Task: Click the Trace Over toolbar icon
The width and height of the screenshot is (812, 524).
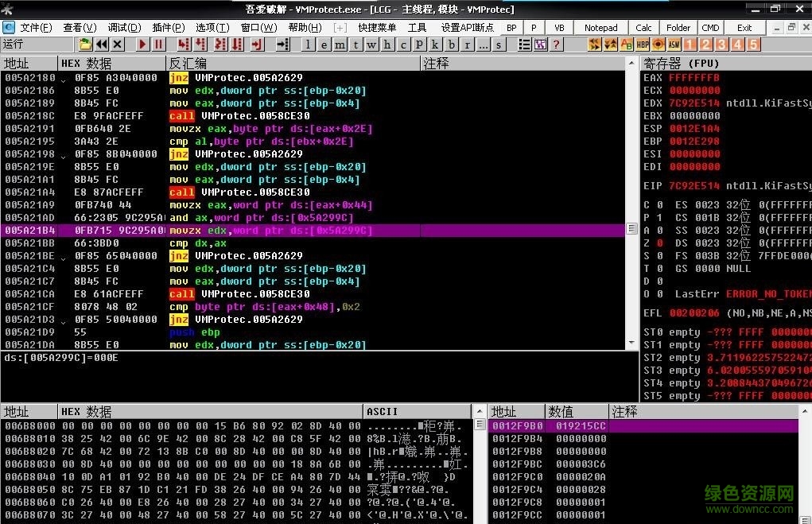Action: [237, 45]
